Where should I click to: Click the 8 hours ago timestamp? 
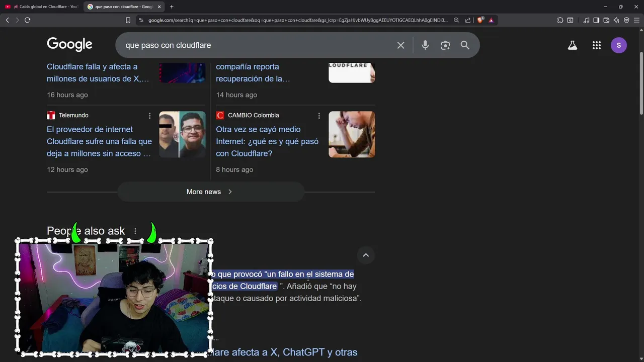pos(234,169)
